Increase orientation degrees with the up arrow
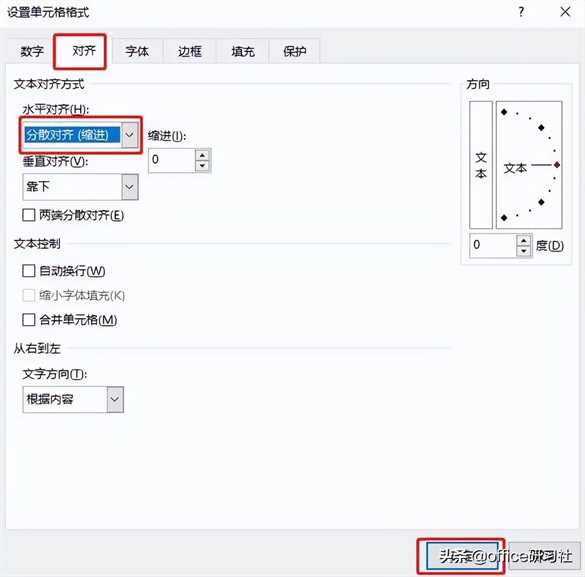The image size is (585, 577). coord(524,240)
